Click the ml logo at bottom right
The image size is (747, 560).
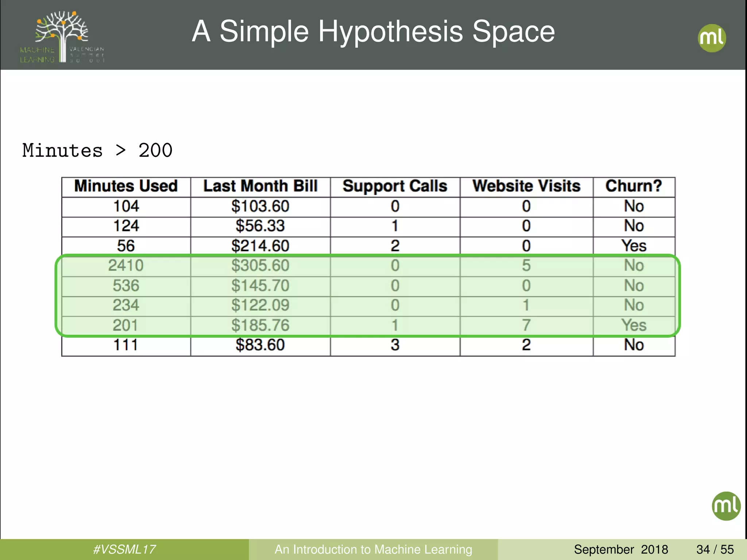click(x=726, y=506)
